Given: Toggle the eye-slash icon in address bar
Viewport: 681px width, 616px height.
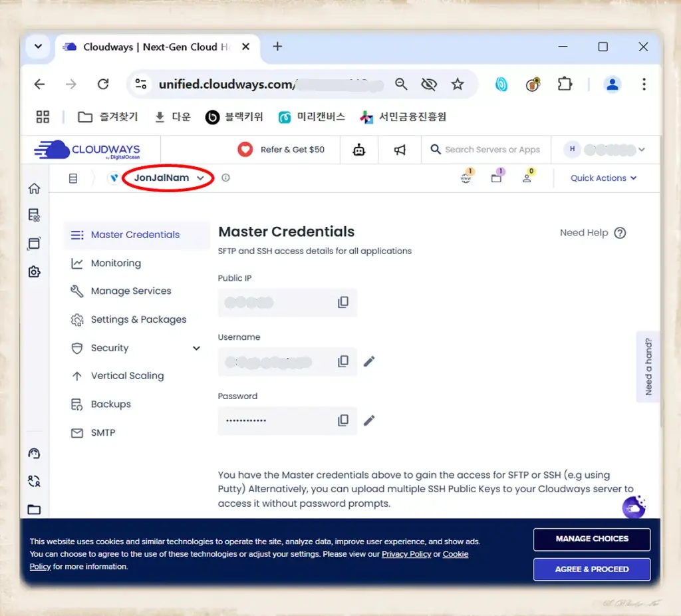Looking at the screenshot, I should click(429, 84).
